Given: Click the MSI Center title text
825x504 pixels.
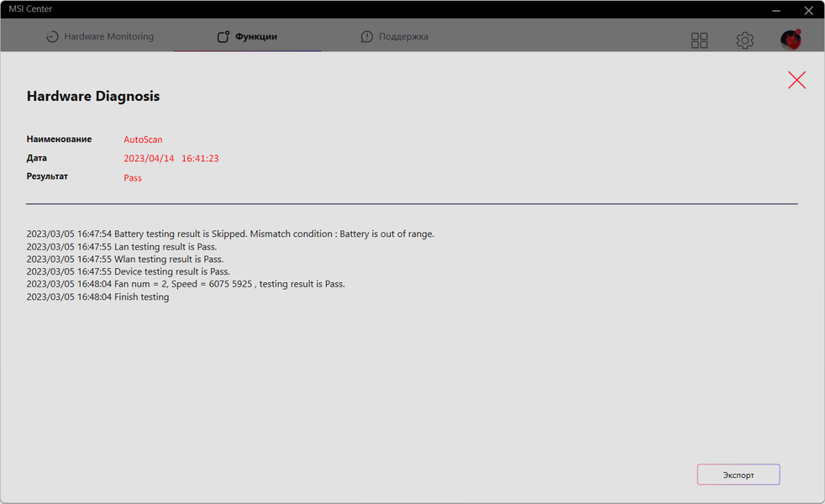Looking at the screenshot, I should tap(30, 9).
